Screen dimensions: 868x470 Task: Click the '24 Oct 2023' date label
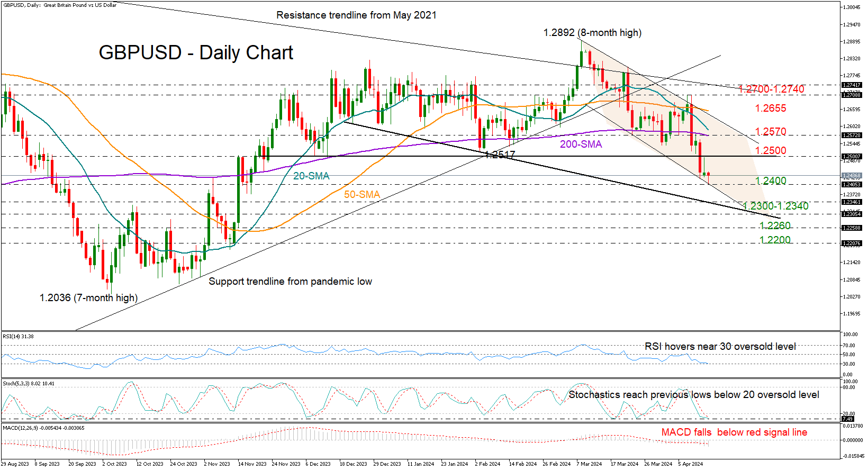click(x=184, y=464)
